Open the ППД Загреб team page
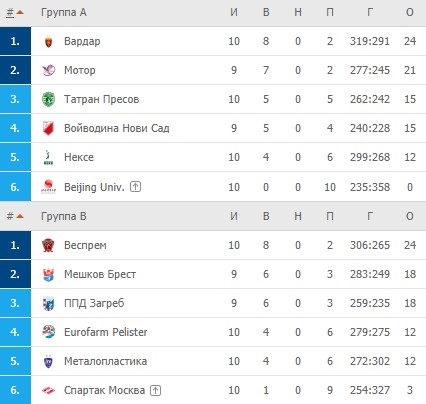426x404 pixels. [94, 303]
